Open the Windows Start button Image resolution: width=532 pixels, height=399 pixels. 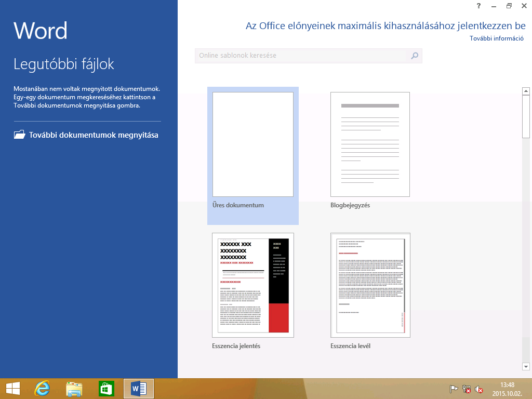[x=13, y=389]
